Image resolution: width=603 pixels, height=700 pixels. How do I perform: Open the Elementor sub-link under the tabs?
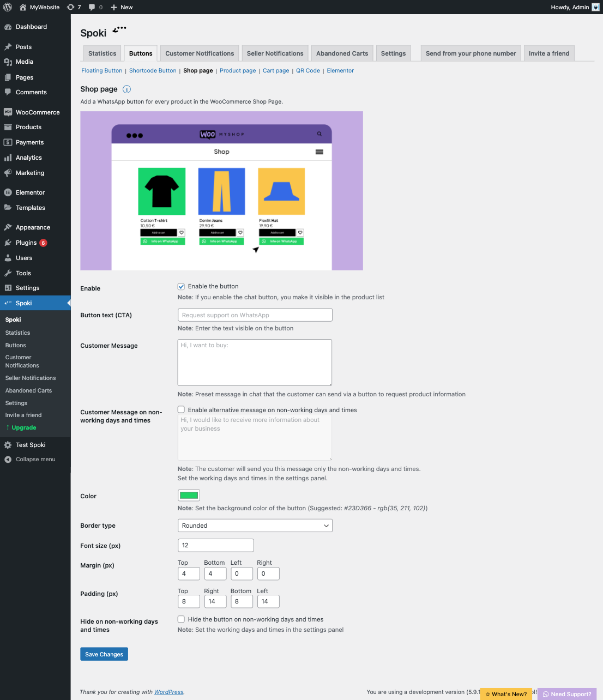[x=340, y=70]
